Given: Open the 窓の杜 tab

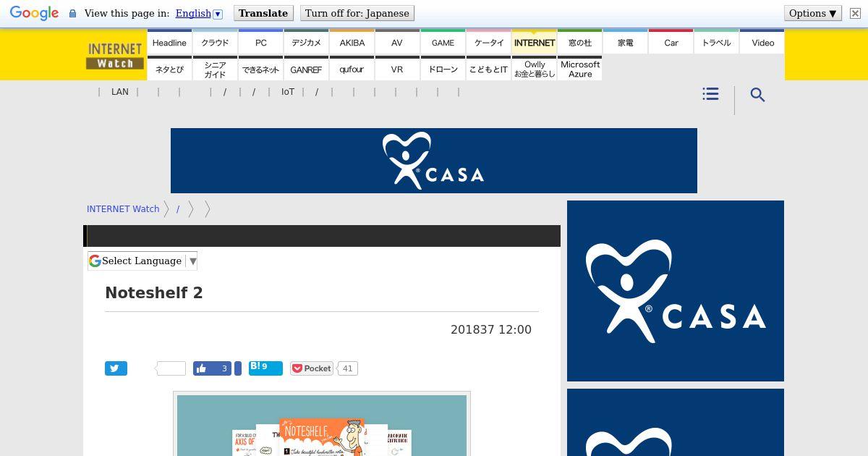Looking at the screenshot, I should 579,43.
